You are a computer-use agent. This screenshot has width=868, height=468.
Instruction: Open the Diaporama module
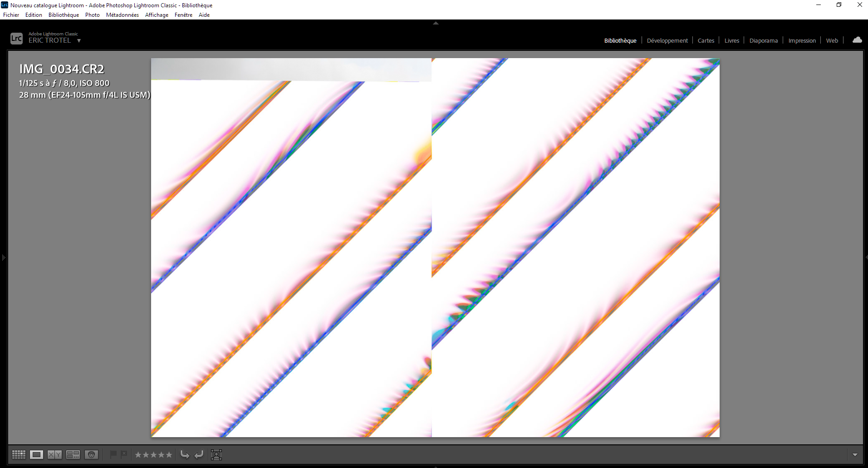click(763, 40)
